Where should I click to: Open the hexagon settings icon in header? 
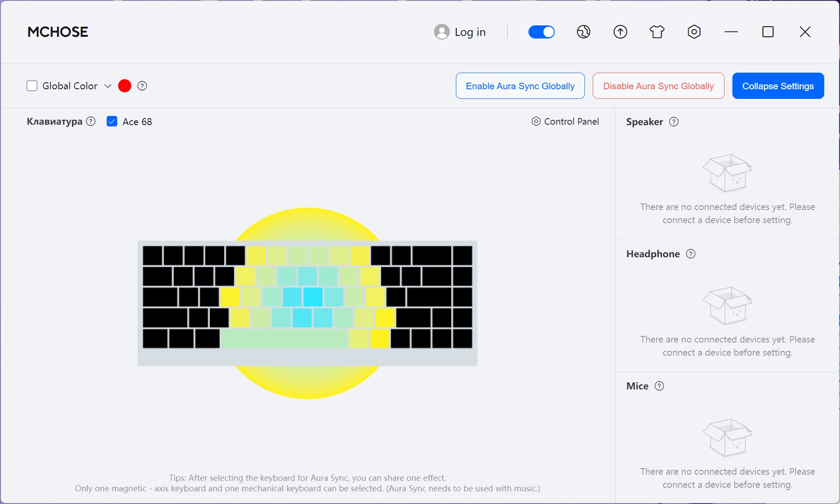pos(694,32)
